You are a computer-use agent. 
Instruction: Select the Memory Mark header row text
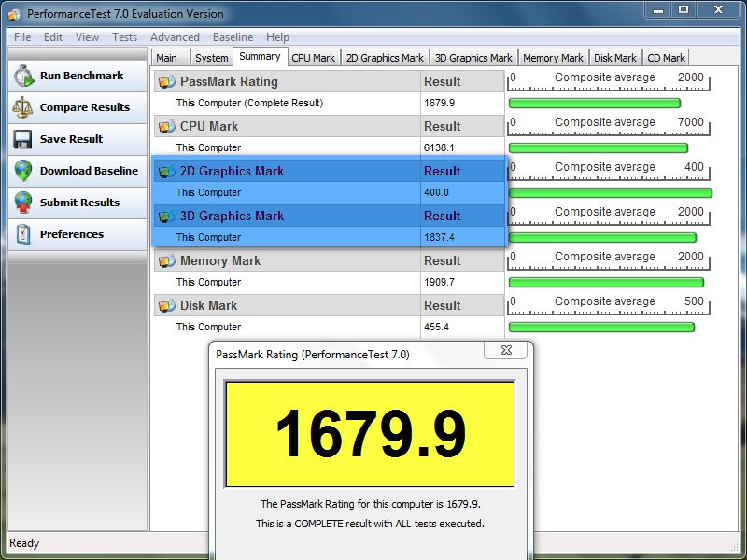point(220,261)
